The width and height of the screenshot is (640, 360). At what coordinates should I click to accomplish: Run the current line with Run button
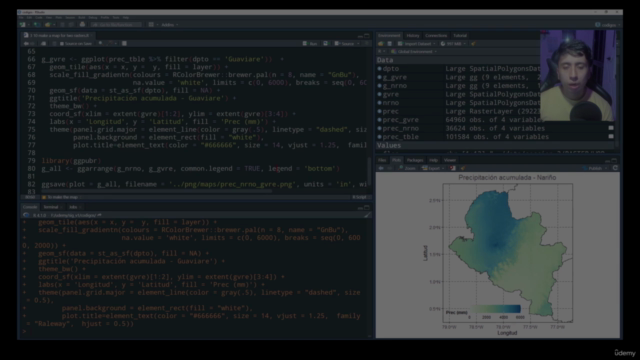pyautogui.click(x=310, y=43)
